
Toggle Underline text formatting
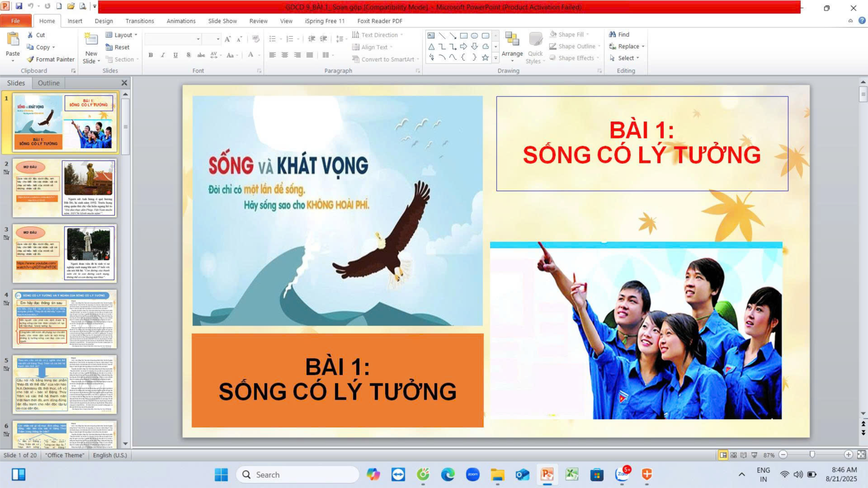click(175, 55)
